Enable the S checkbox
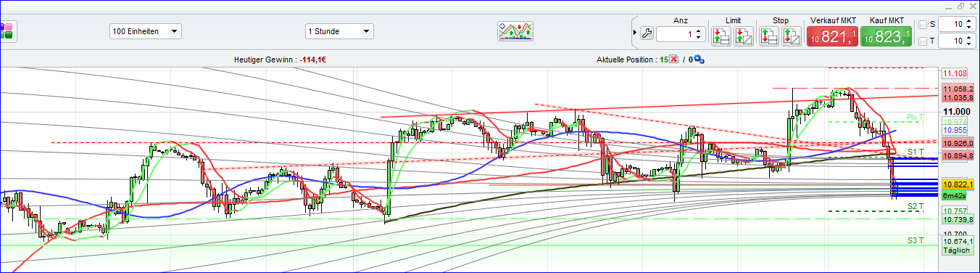The width and height of the screenshot is (980, 273). point(923,25)
